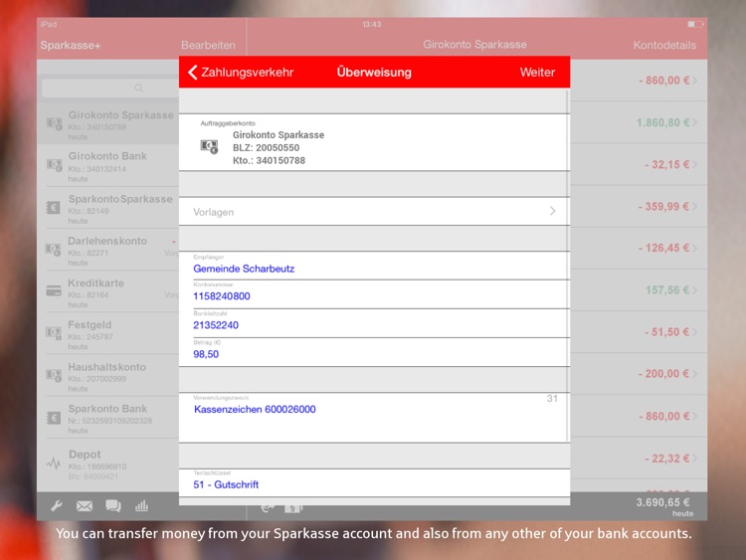Click Bearbeiten in the sidebar header
The height and width of the screenshot is (560, 746).
tap(208, 45)
